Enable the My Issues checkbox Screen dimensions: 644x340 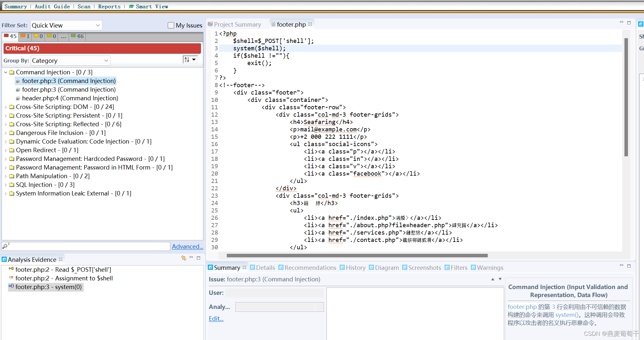click(171, 25)
